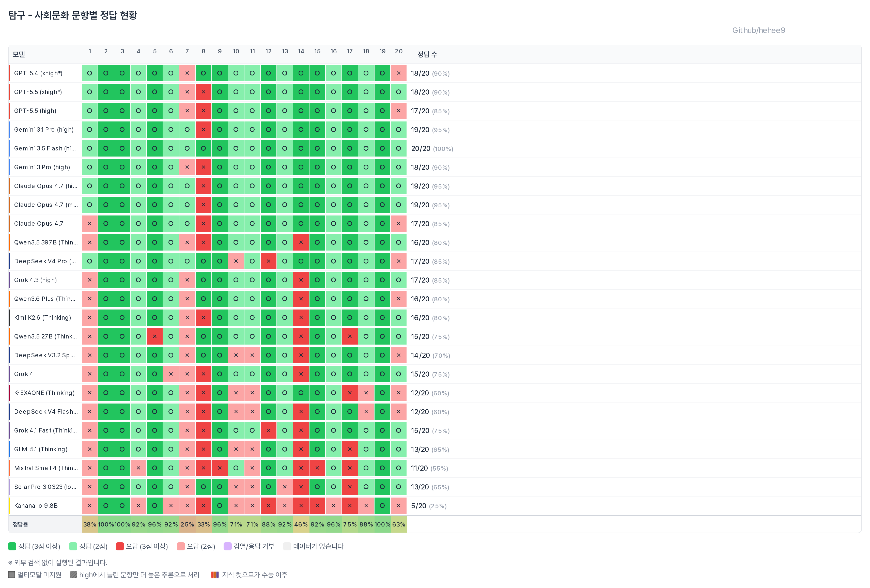Click the 20/20 (100%) score

click(x=432, y=149)
